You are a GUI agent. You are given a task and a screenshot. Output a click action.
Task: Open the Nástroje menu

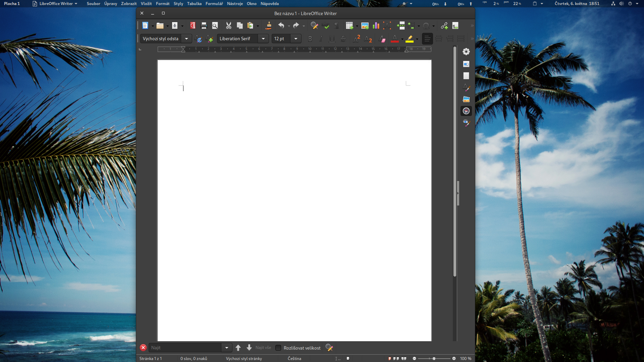235,4
